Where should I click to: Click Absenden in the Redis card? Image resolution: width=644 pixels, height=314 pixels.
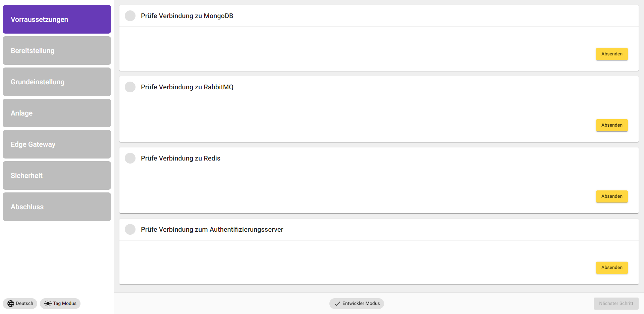point(612,196)
